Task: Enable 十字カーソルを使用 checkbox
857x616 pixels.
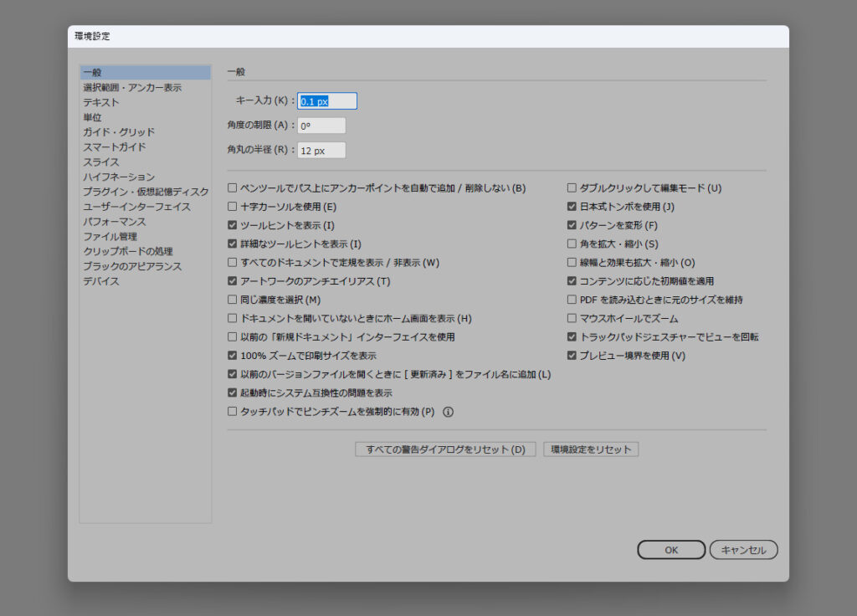Action: point(233,207)
